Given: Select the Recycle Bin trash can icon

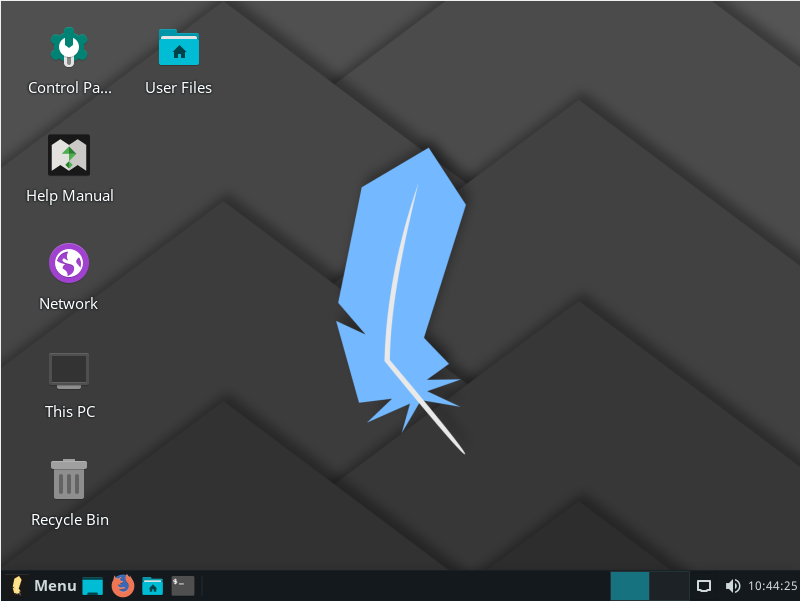Looking at the screenshot, I should click(x=69, y=478).
